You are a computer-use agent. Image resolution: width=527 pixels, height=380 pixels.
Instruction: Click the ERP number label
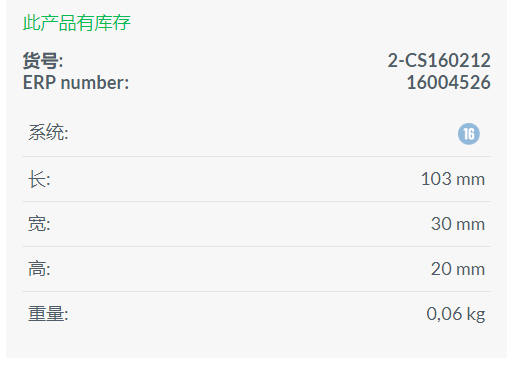coord(76,83)
